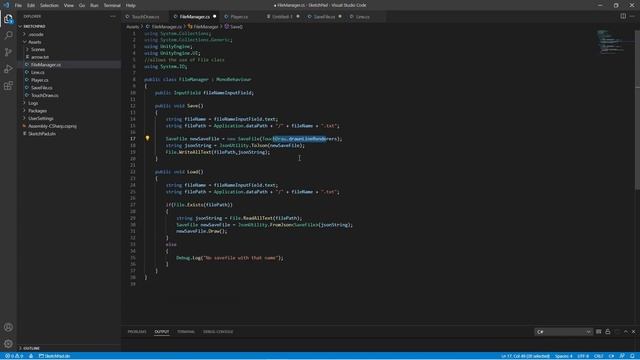
Task: Toggle Output scroll lock icon
Action: click(x=608, y=332)
